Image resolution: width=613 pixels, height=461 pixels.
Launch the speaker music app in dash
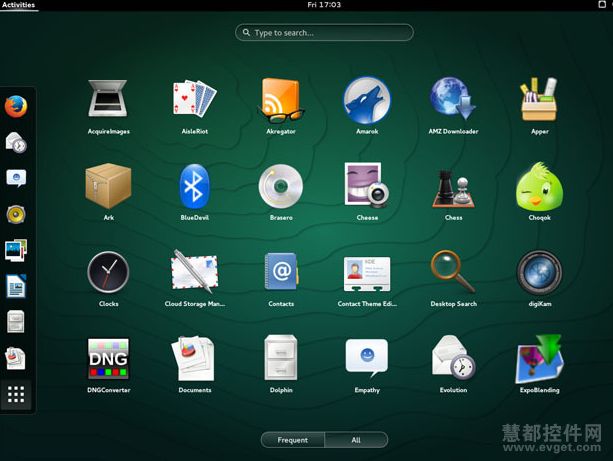(16, 214)
